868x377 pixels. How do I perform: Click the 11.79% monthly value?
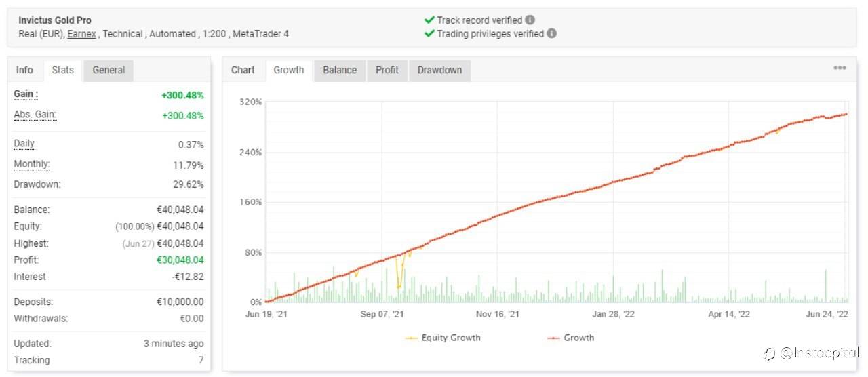(189, 165)
